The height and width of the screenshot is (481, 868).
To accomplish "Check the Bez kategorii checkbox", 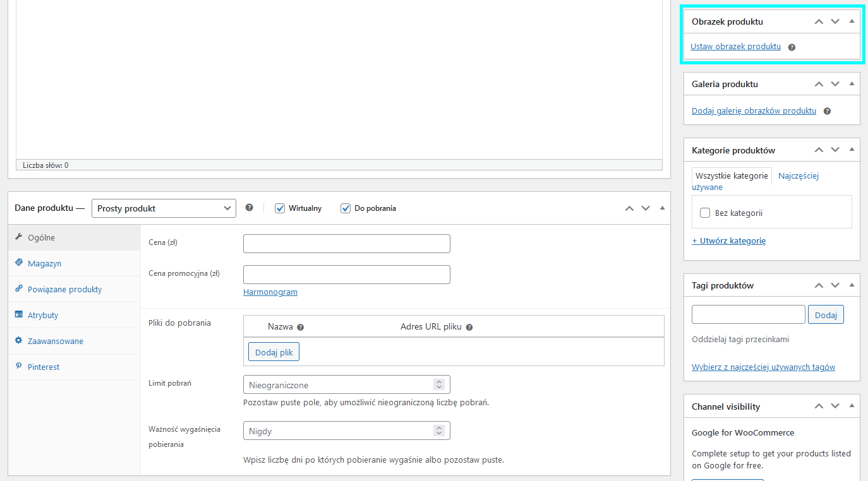I will (704, 213).
